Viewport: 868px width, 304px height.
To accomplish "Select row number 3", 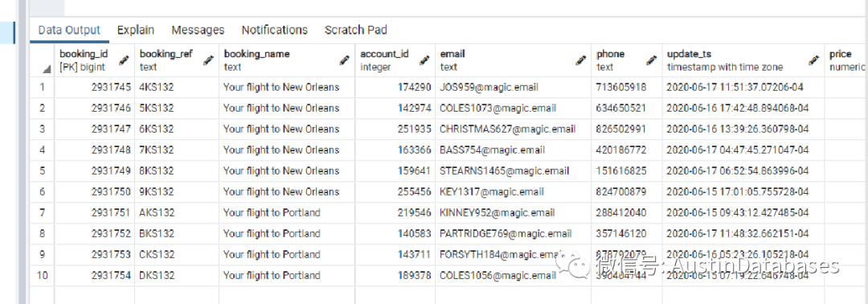I will point(42,129).
